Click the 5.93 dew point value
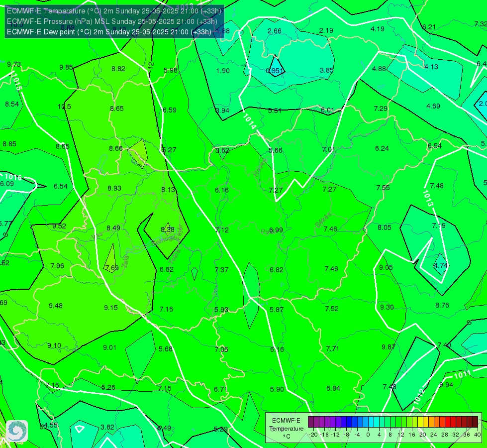The image size is (487, 448). [x=221, y=310]
